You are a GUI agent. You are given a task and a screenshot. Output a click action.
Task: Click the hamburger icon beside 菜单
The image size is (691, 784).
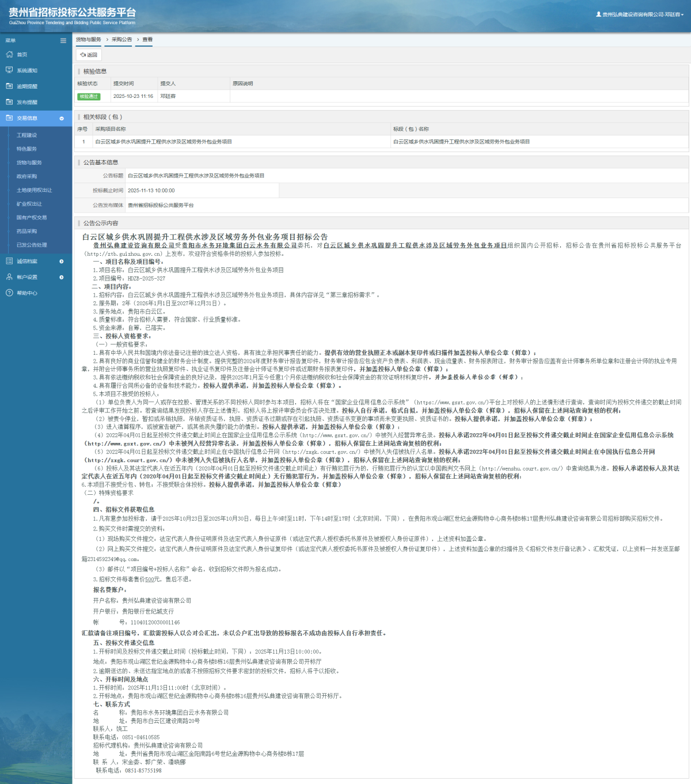coord(63,40)
